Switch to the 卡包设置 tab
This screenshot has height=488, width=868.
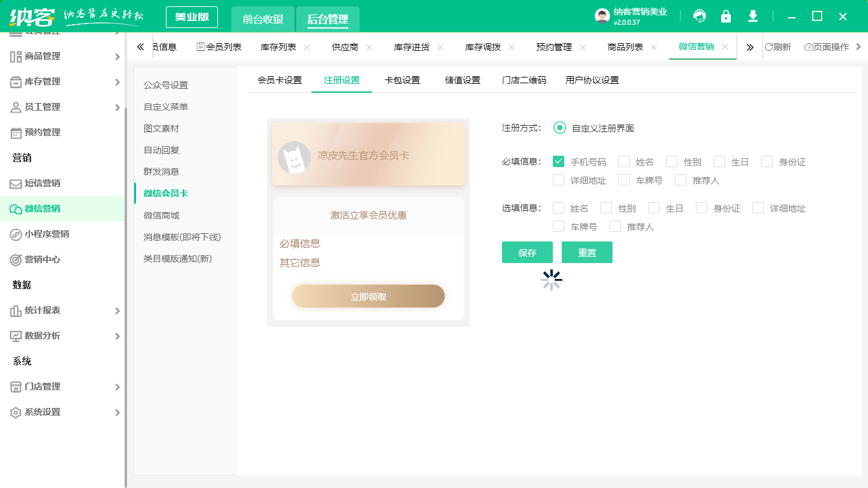point(402,80)
